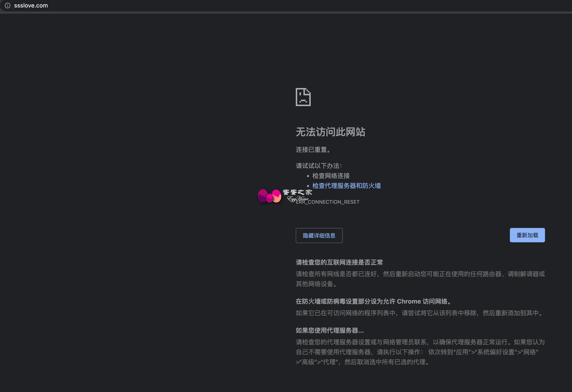Click the ERR_CONNECTION_RESET error code
This screenshot has height=392, width=572.
coord(327,202)
